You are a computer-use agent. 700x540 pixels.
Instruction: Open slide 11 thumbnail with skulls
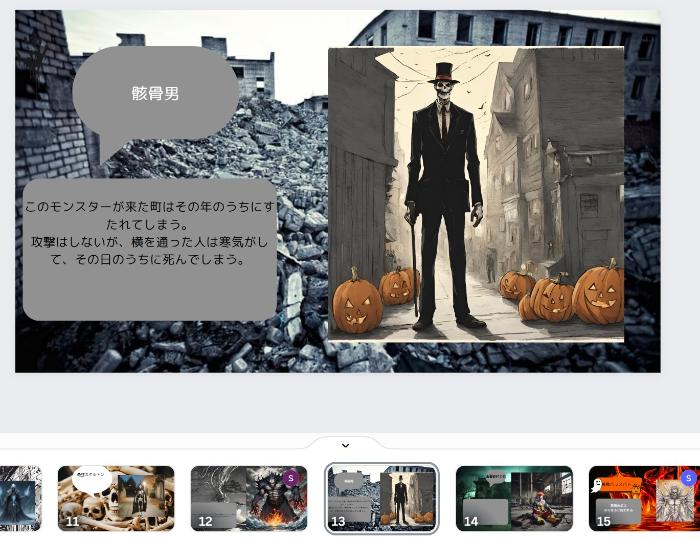116,498
